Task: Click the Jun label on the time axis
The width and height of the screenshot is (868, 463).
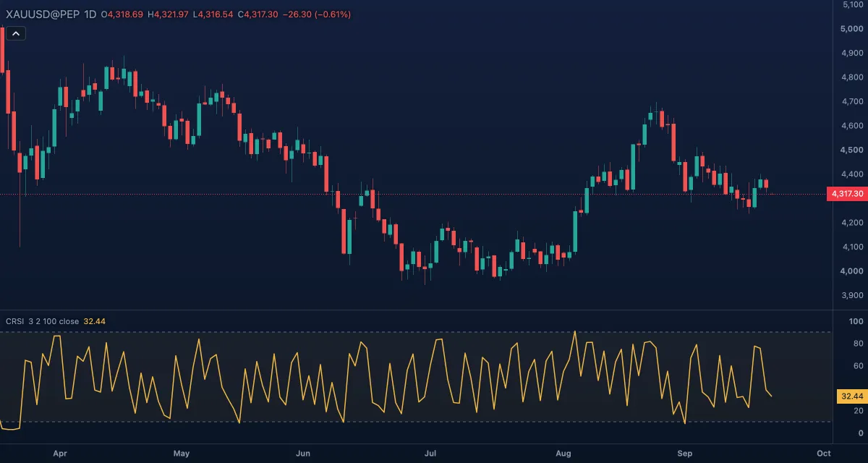Action: pos(303,454)
